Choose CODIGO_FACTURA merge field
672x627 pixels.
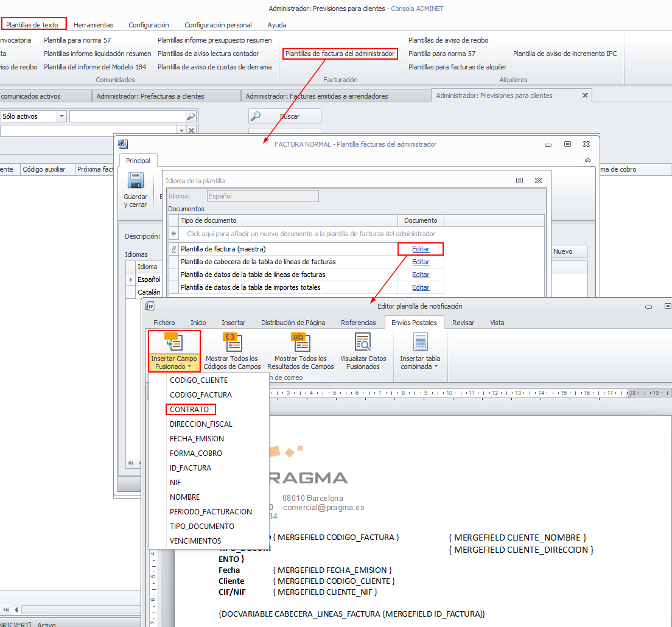coord(201,394)
